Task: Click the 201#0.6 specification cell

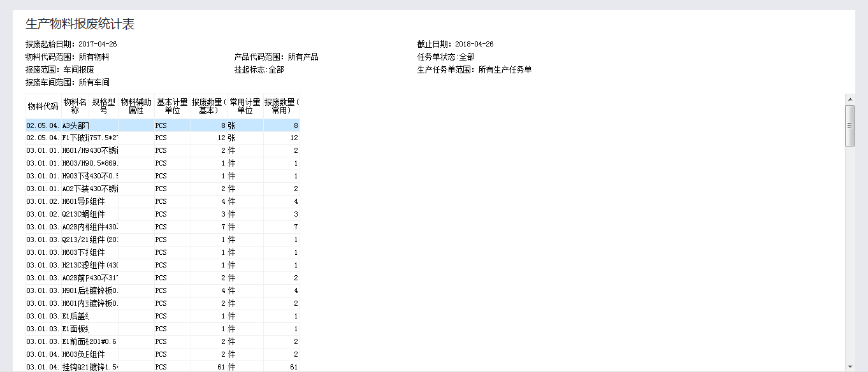Action: [104, 341]
